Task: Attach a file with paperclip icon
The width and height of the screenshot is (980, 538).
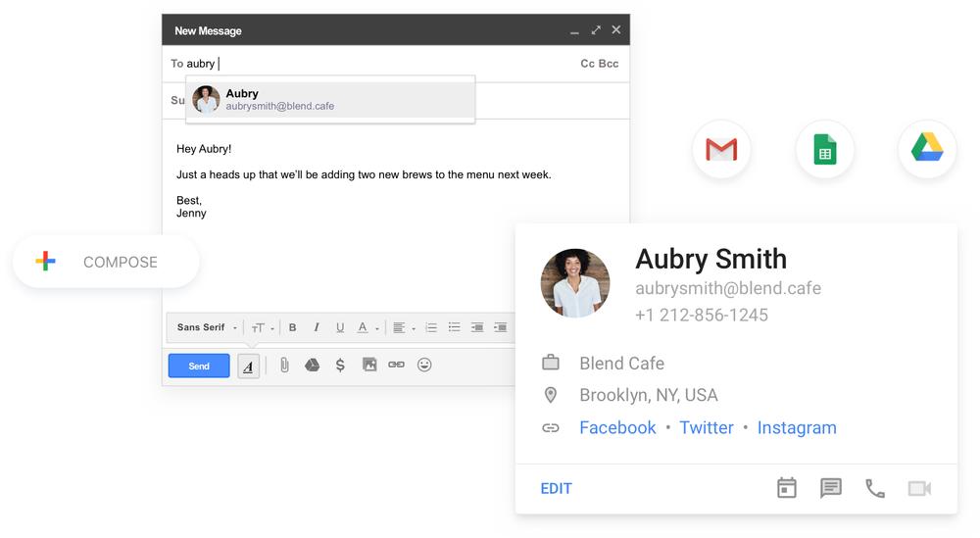Action: click(x=284, y=365)
